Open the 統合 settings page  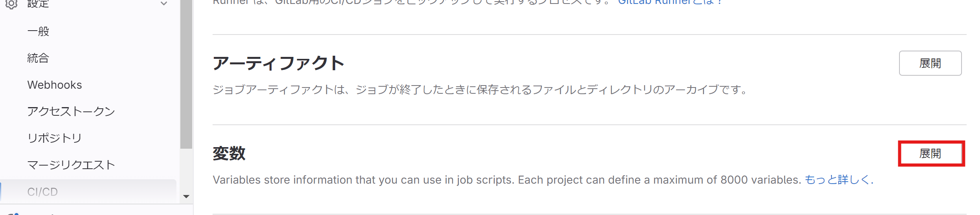(38, 58)
